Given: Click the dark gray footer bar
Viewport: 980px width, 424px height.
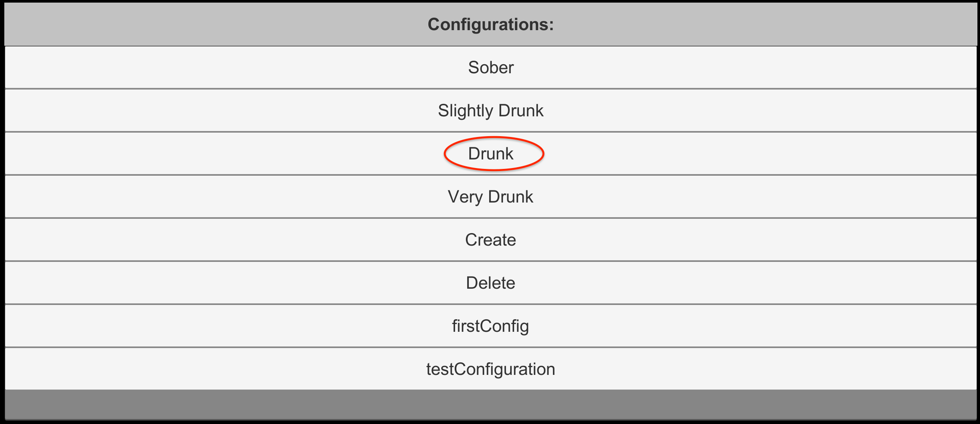Looking at the screenshot, I should 490,404.
